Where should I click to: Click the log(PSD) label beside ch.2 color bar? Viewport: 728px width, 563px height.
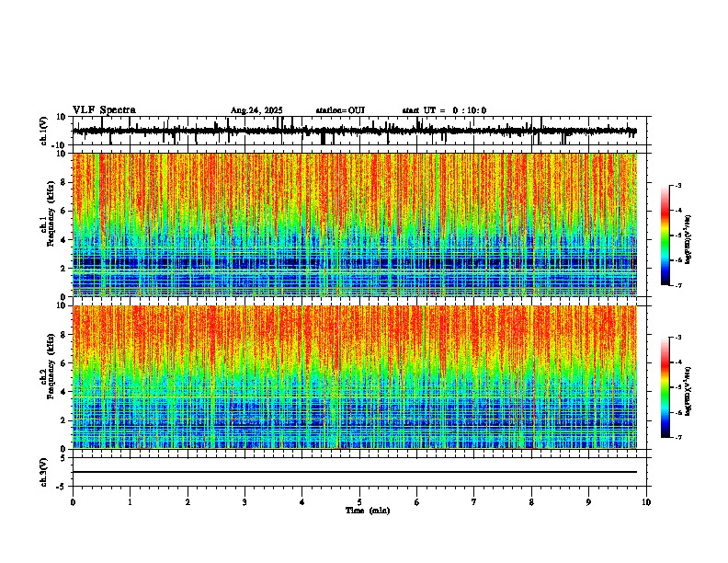click(688, 391)
